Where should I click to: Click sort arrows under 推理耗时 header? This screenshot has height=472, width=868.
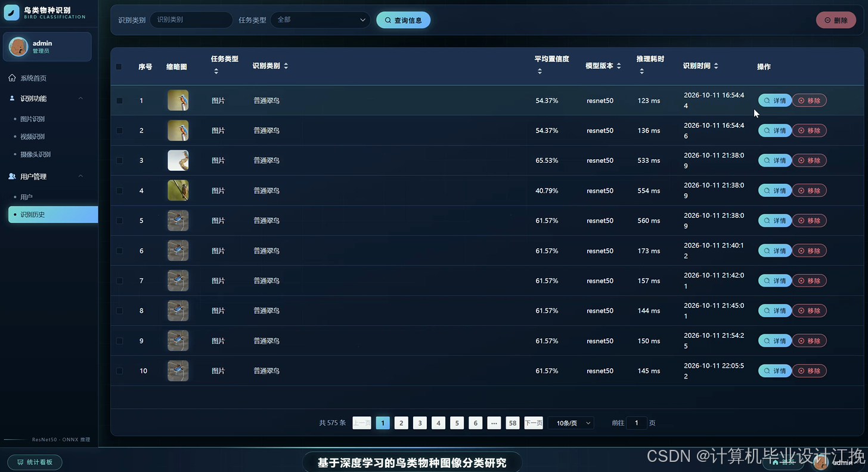click(x=641, y=72)
